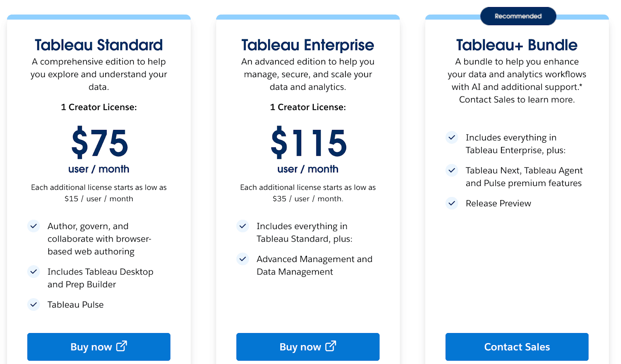Viewport: 621px width, 364px height.
Task: Click Contact Sales for Tableau+ Bundle
Action: pos(517,347)
